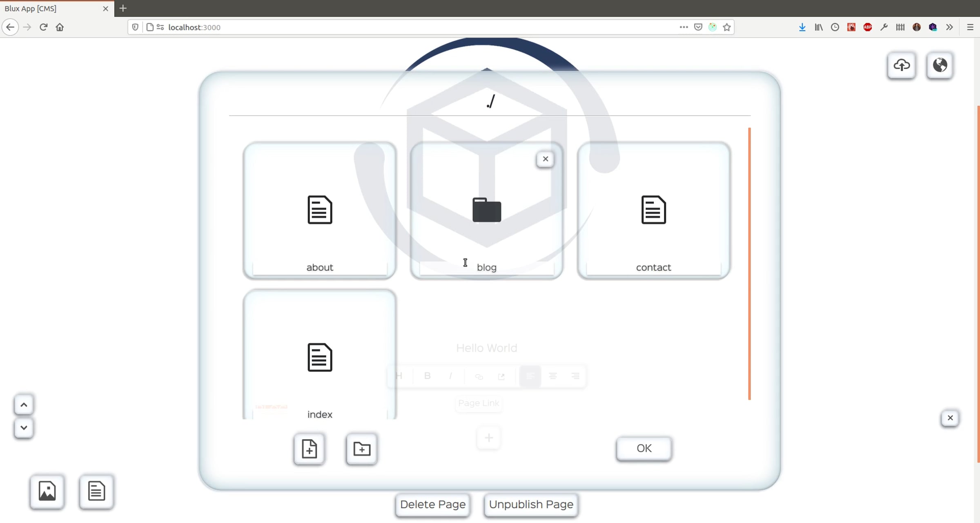Open the Firefox hamburger menu
Screen dimensions: 980x523
point(970,27)
